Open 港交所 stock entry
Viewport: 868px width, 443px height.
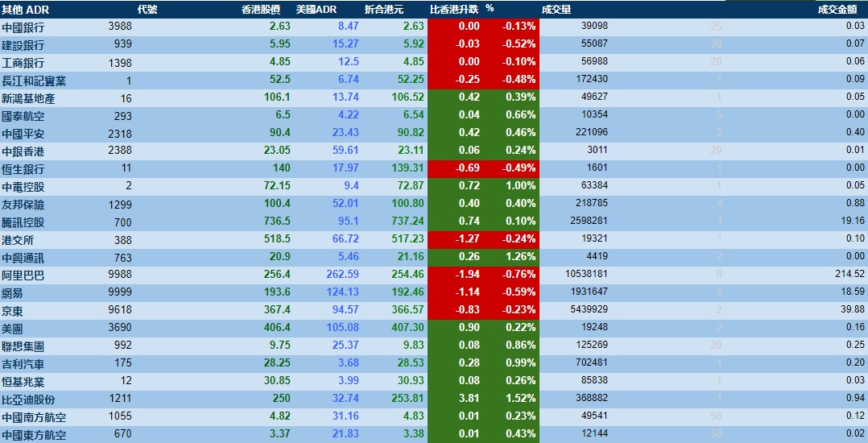(x=18, y=240)
